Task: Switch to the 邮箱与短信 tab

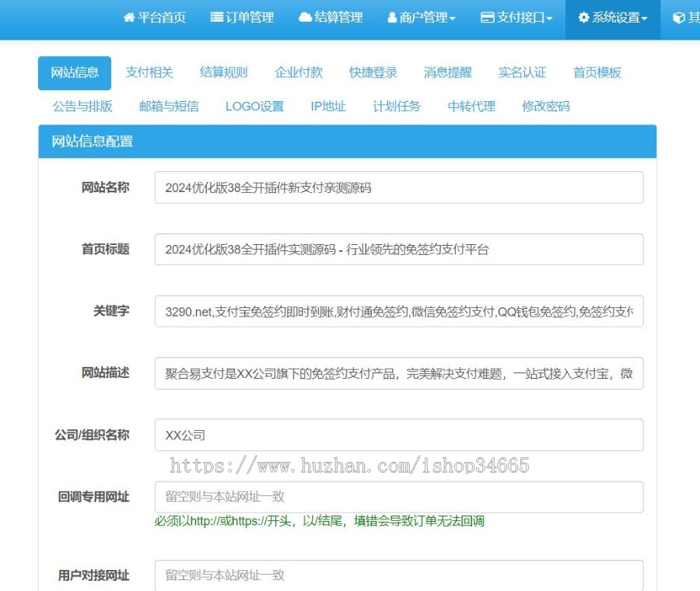Action: [x=169, y=107]
